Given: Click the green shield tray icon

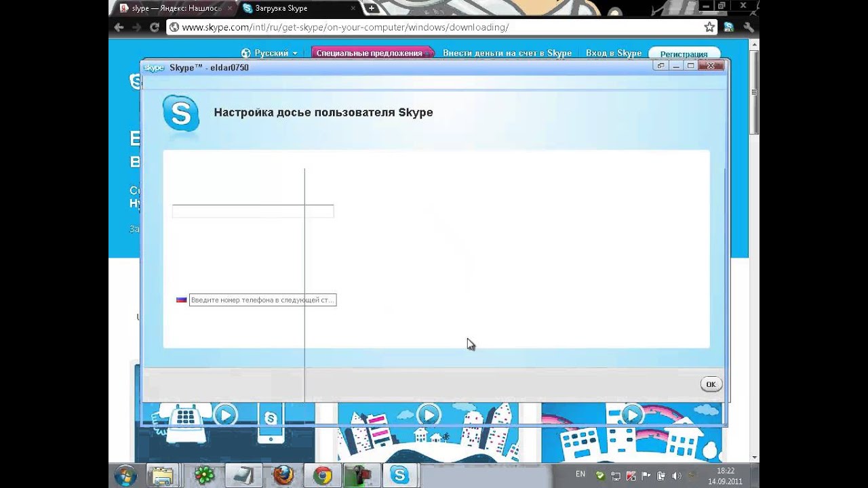Looking at the screenshot, I should 600,475.
